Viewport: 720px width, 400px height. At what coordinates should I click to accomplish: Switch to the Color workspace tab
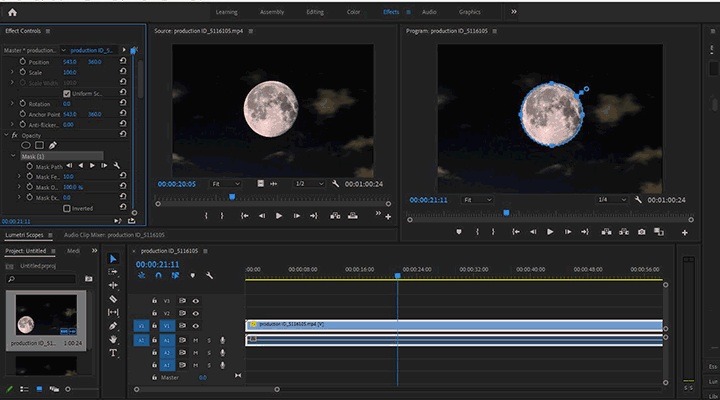click(353, 12)
